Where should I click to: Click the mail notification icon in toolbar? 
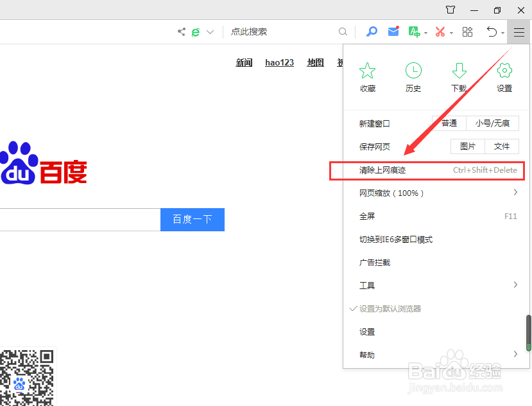(393, 31)
